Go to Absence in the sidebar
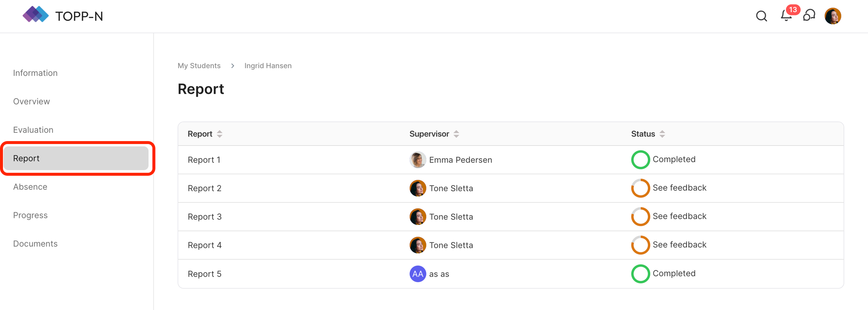This screenshot has width=868, height=310. point(30,187)
